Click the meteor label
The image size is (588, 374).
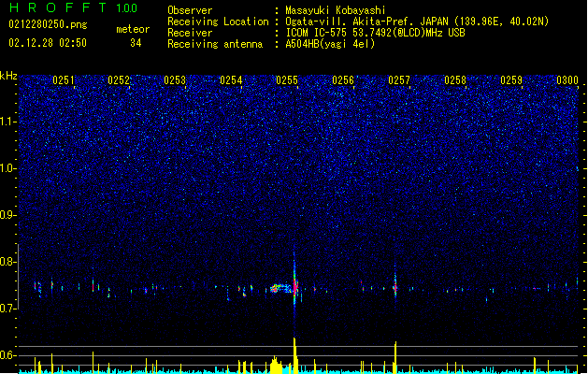click(x=133, y=29)
